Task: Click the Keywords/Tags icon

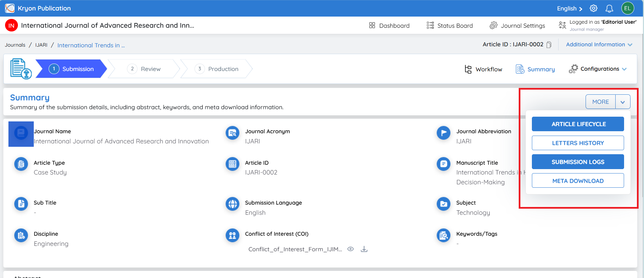Action: 443,235
